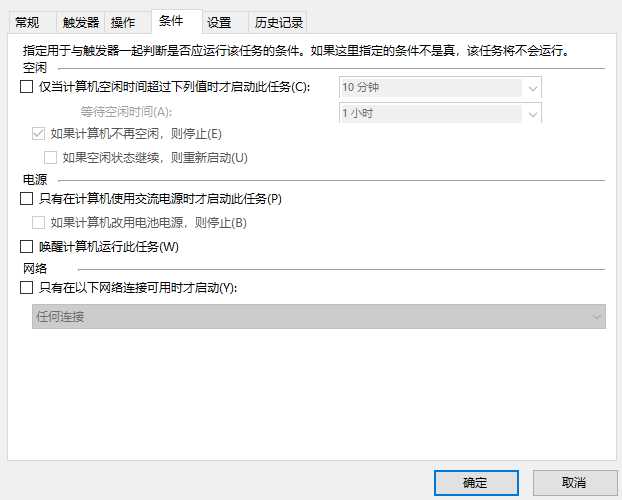Click the 电源 section heading
The image size is (622, 500).
[x=35, y=180]
